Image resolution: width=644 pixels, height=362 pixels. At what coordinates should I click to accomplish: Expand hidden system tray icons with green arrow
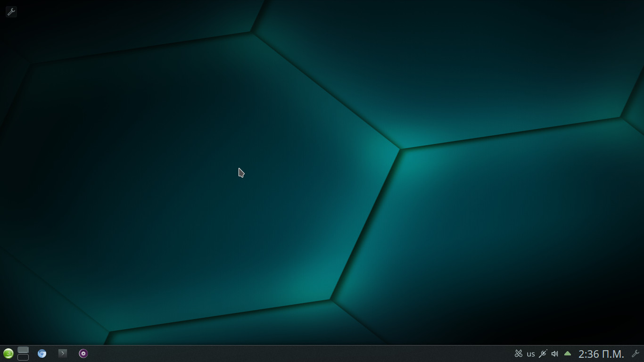coord(568,354)
